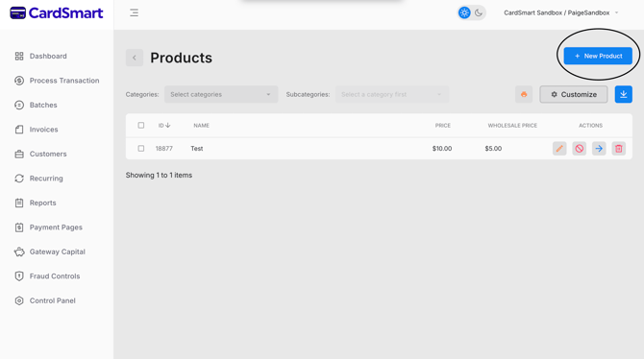Click the $5.00 wholesale price cell
This screenshot has height=359, width=644.
[493, 149]
